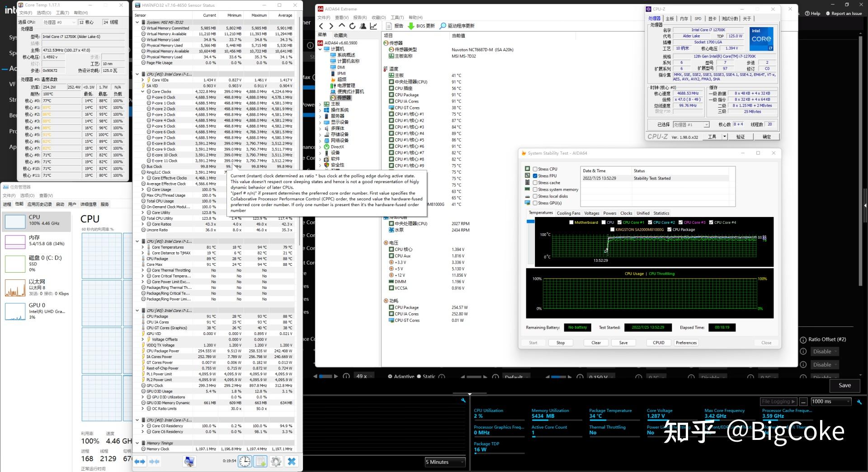Select 传感器 item in AIDA64 tree
This screenshot has height=472, width=868.
(343, 98)
